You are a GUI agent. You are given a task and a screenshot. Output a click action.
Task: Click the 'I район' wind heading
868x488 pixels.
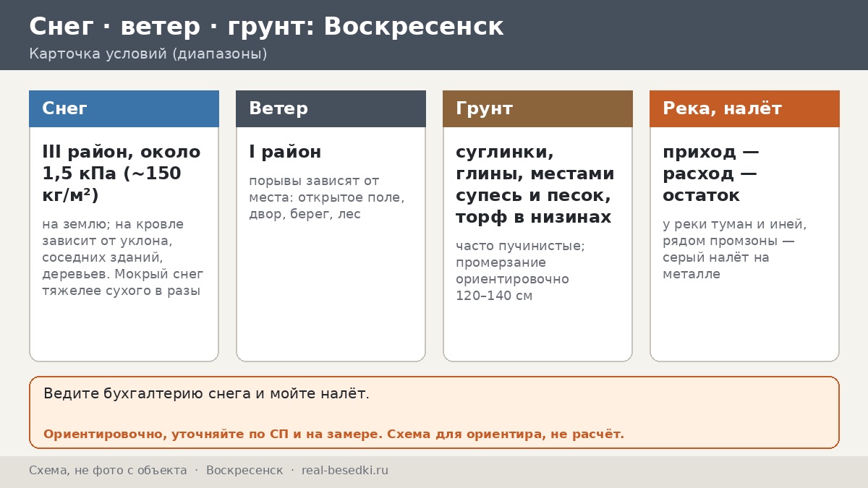[285, 152]
